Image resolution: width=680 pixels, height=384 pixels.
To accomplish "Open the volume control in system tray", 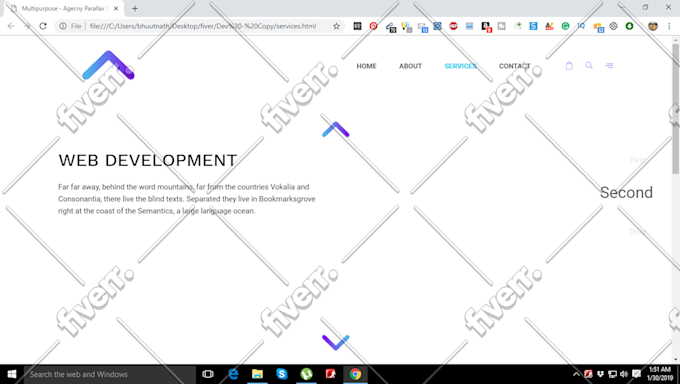I will [624, 374].
